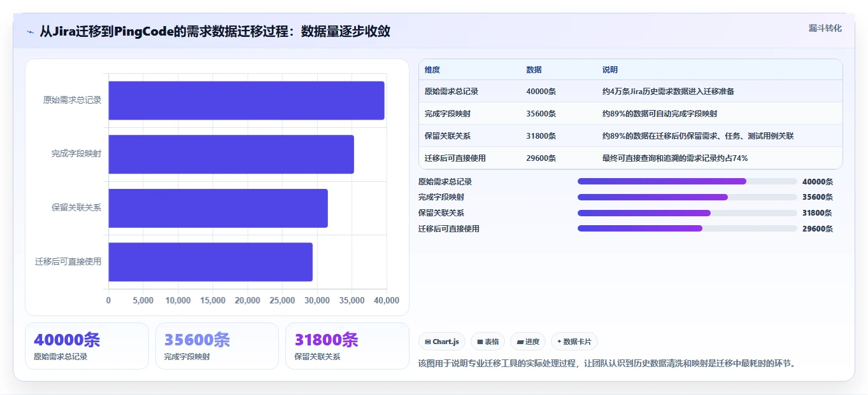Click the 原始需求总记录 bar in the chart

pyautogui.click(x=246, y=100)
